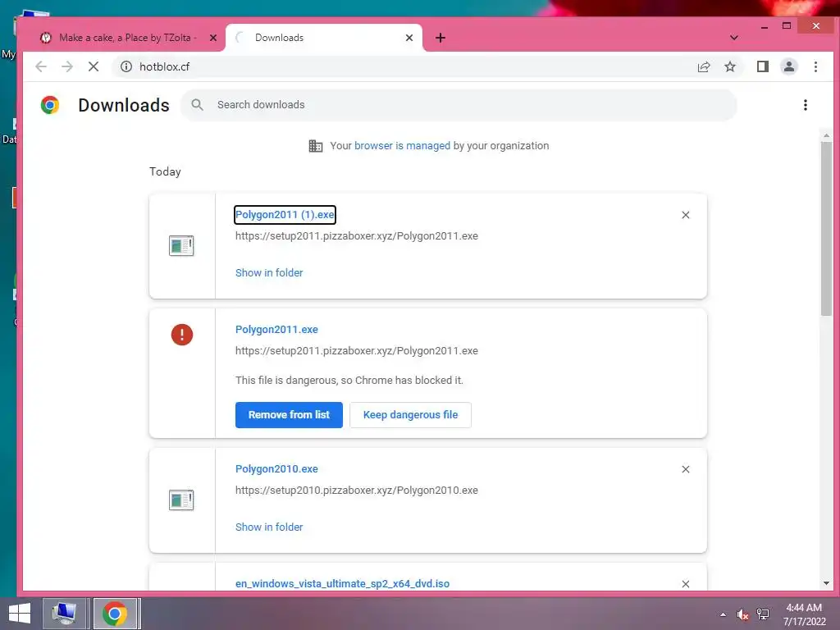The width and height of the screenshot is (840, 630).
Task: Open the tab search chevron
Action: tap(734, 38)
